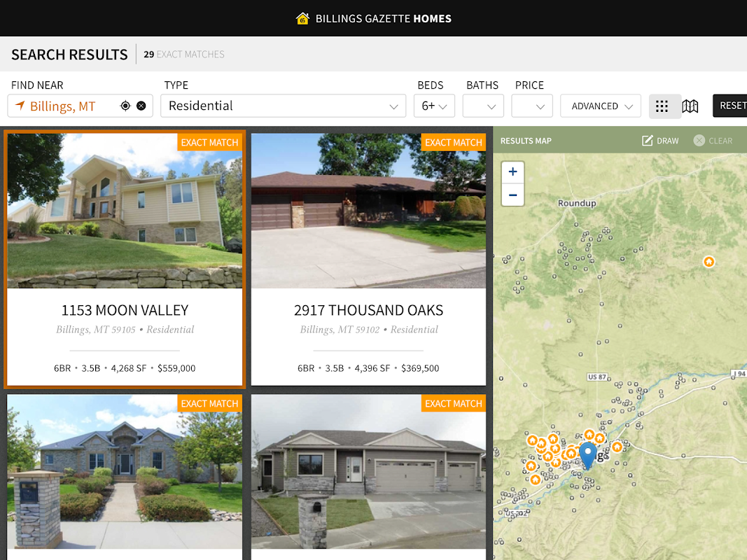Viewport: 747px width, 560px height.
Task: Expand the Advanced filters
Action: click(x=601, y=106)
